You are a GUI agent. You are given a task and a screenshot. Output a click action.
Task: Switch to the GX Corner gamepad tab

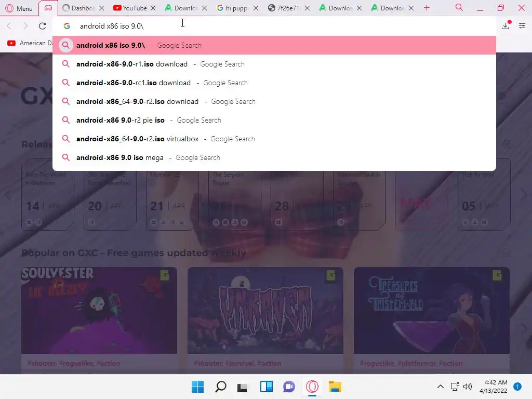pos(48,8)
